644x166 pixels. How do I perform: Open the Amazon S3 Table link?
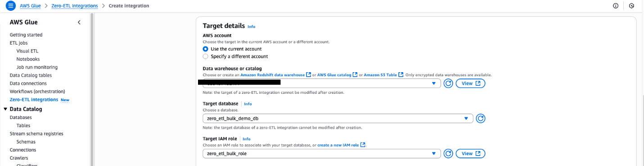(x=383, y=75)
